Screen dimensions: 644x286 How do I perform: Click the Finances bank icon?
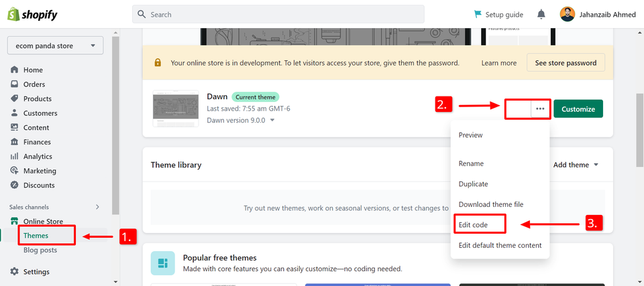pyautogui.click(x=14, y=141)
